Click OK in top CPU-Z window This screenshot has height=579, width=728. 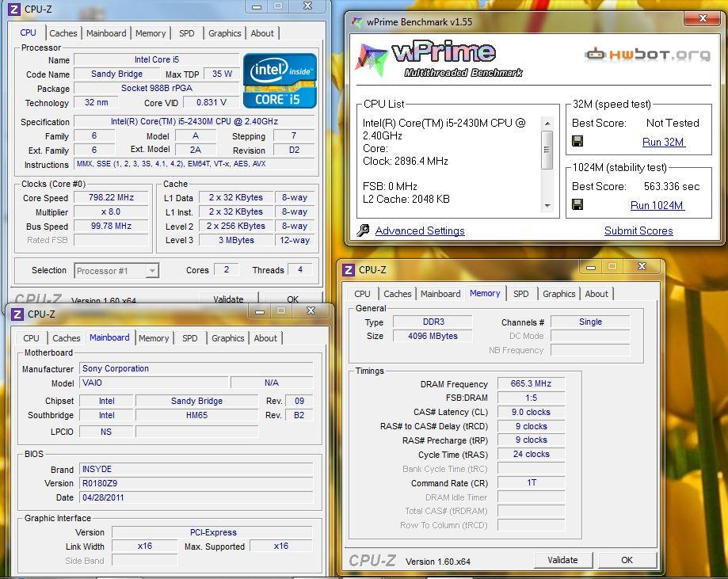292,298
